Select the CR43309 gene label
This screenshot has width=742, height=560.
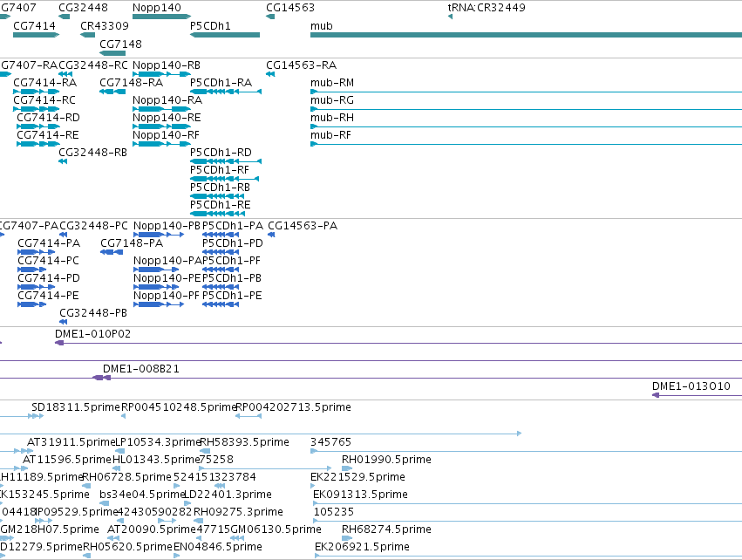105,26
